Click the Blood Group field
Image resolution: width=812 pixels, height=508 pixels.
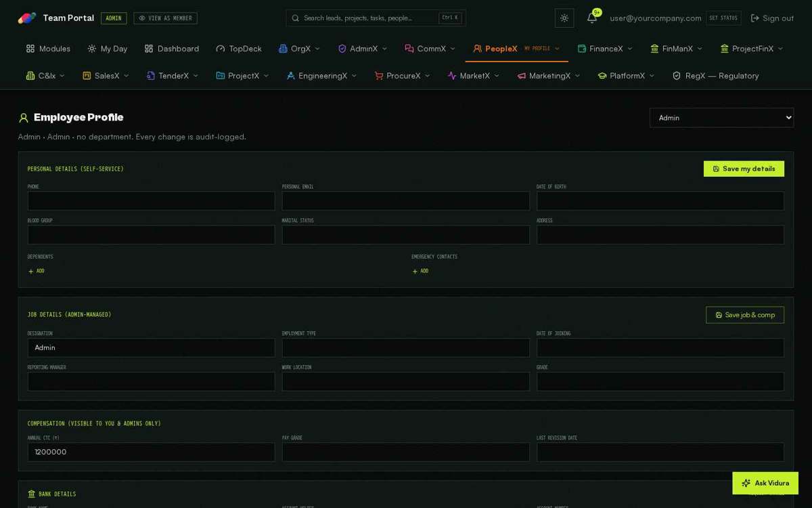coord(152,234)
